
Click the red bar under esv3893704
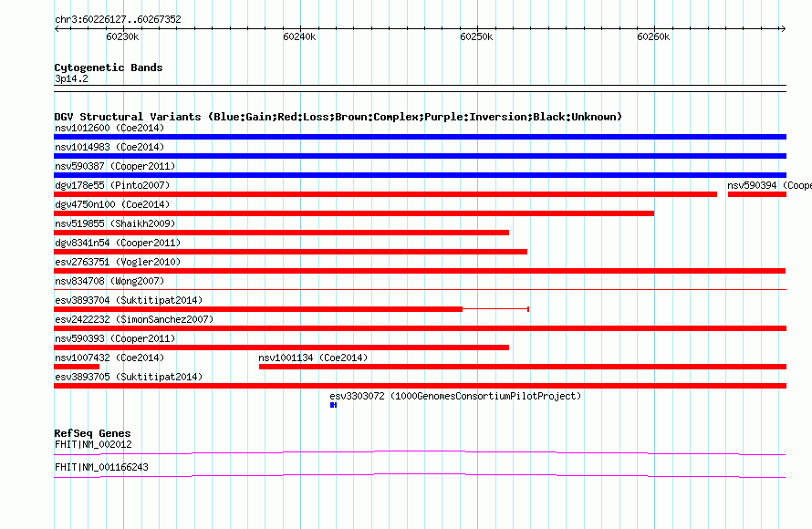pyautogui.click(x=258, y=309)
